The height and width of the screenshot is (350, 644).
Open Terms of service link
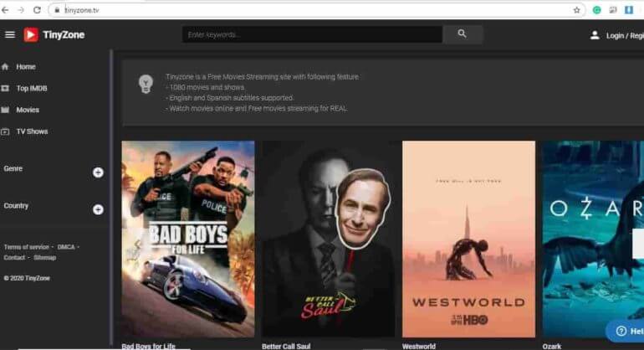coord(26,247)
